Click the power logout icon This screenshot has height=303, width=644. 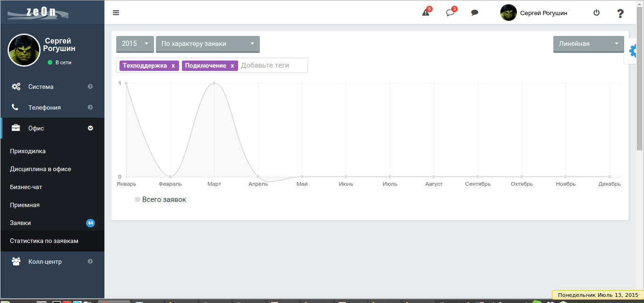pyautogui.click(x=597, y=13)
